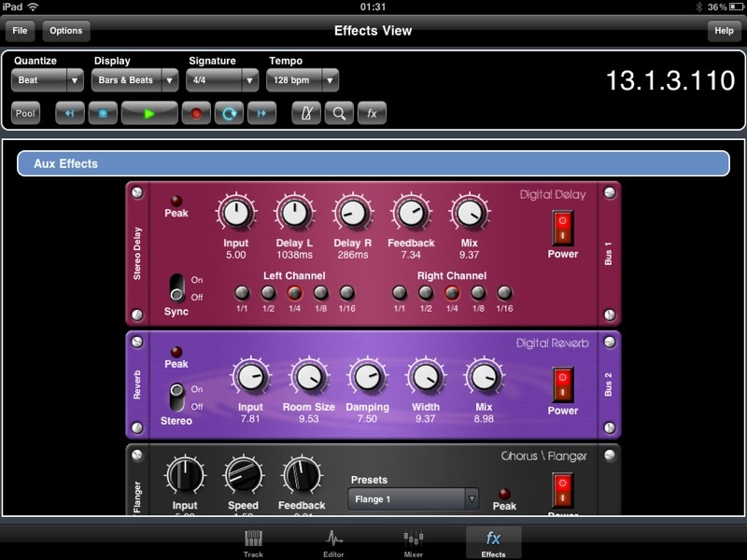Open the Track view tab
The height and width of the screenshot is (560, 747).
pos(253,543)
